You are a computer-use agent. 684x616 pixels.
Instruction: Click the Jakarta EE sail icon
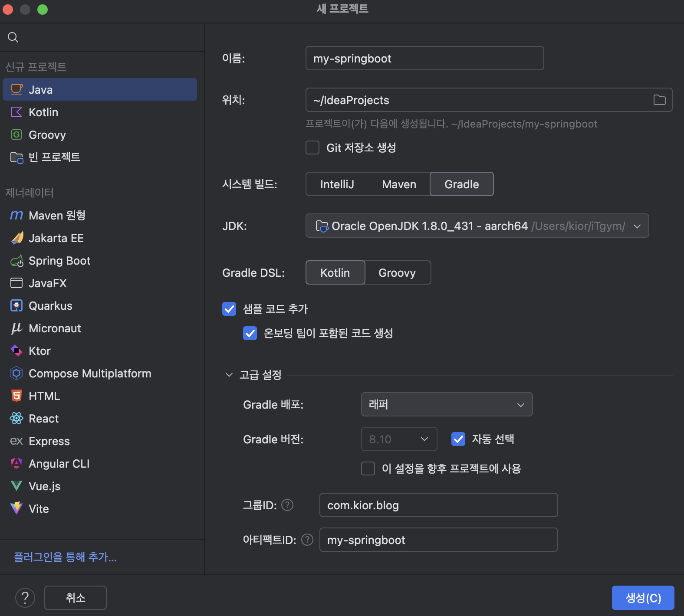coord(16,238)
